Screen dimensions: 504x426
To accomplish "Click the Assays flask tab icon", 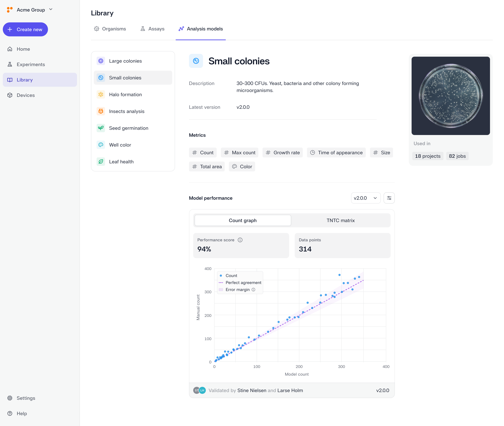I will pos(143,29).
